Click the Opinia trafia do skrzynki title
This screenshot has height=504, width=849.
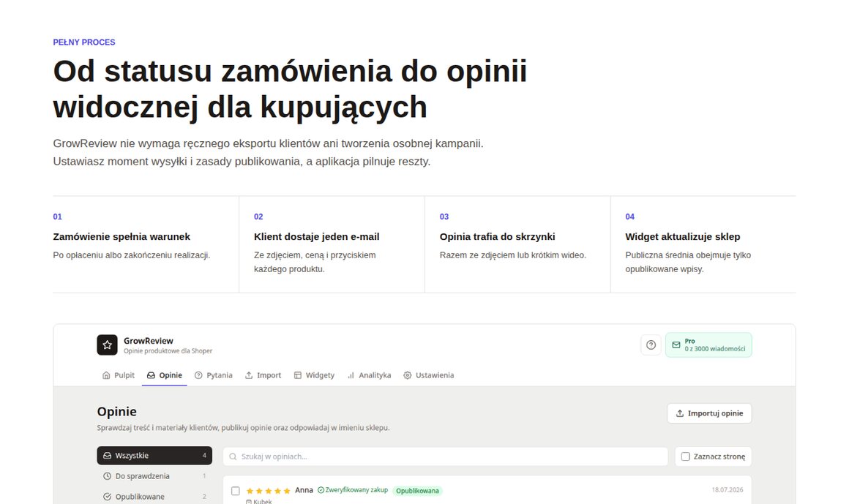tap(497, 236)
